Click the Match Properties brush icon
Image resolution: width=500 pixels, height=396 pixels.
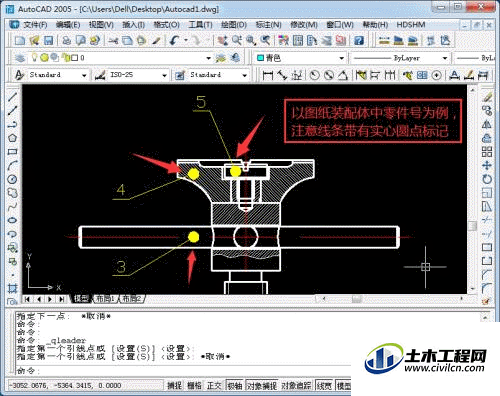click(156, 41)
